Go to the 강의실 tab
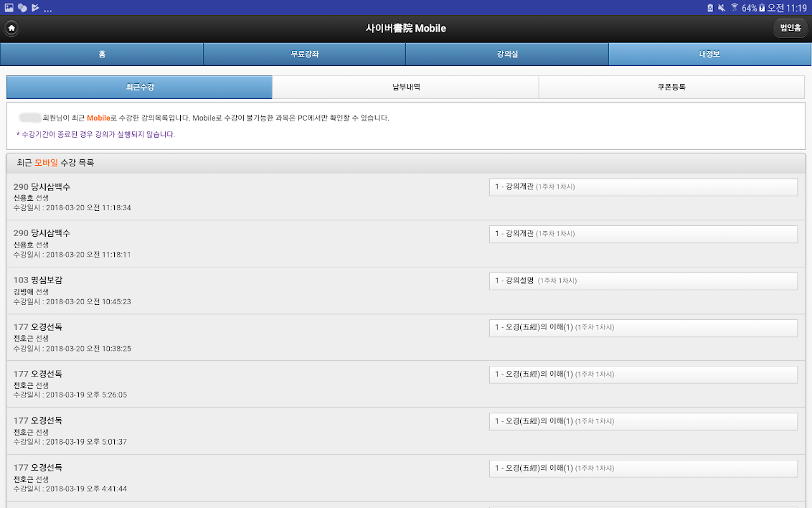812x508 pixels. tap(507, 54)
